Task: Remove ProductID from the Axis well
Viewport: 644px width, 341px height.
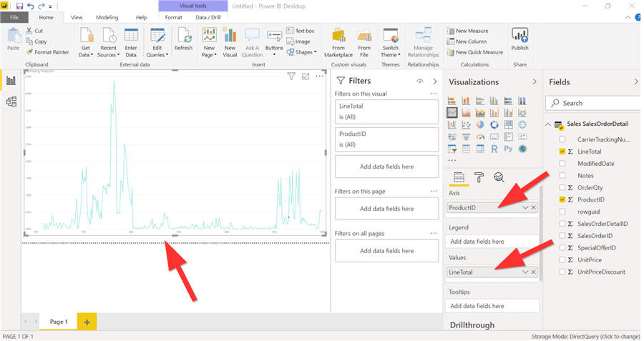Action: click(534, 207)
